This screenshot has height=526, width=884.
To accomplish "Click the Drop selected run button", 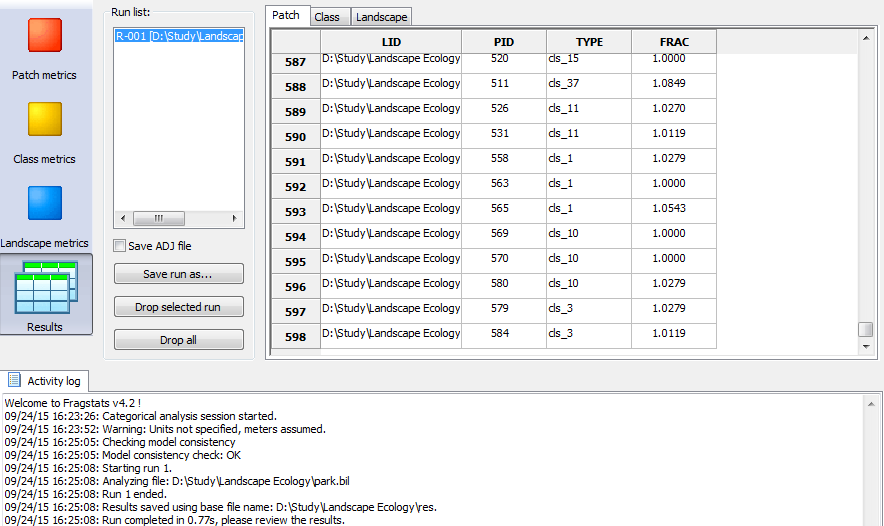I will point(179,307).
